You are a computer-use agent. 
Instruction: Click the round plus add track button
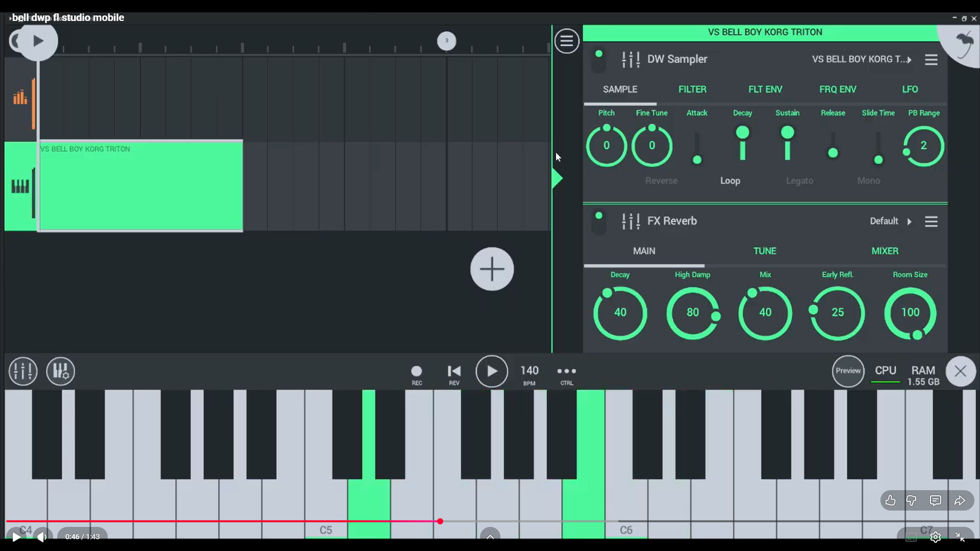492,269
